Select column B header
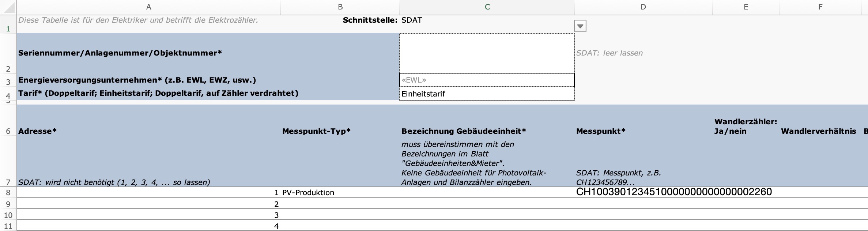 pos(340,7)
